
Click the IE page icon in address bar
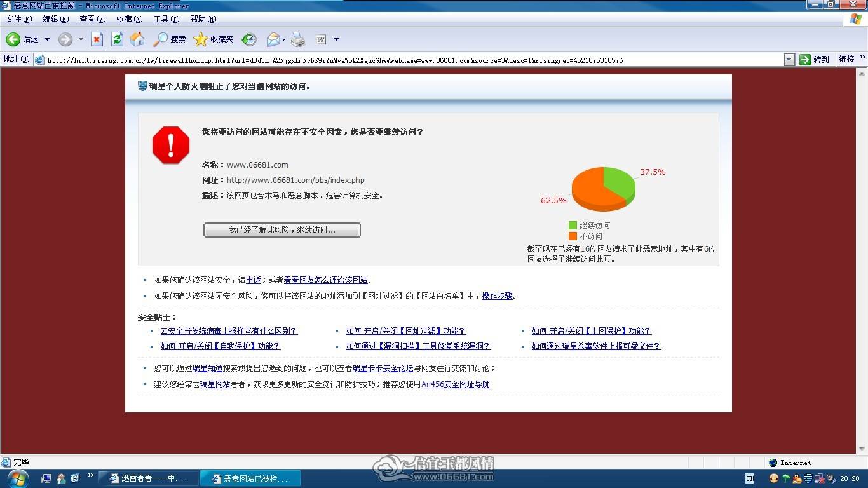pyautogui.click(x=40, y=60)
